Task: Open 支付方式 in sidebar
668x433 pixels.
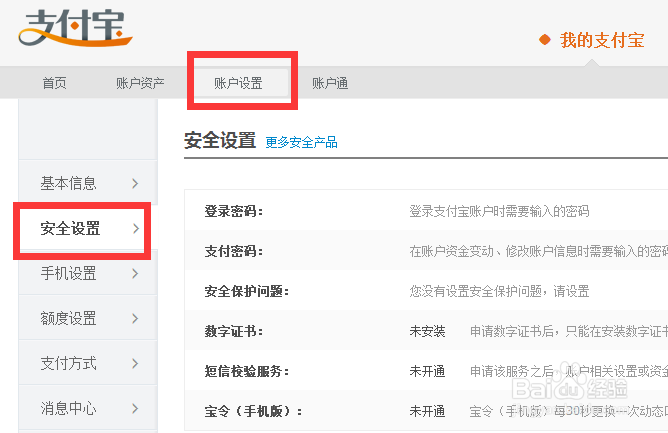Action: point(88,364)
